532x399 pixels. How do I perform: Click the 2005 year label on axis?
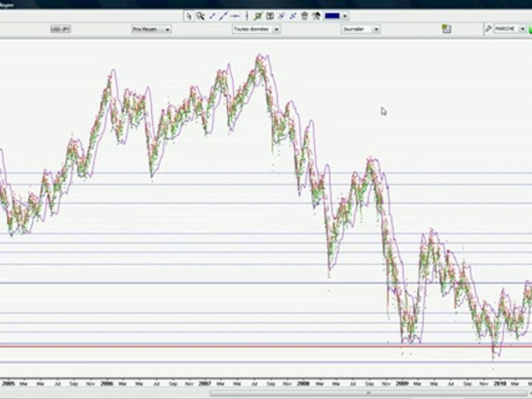(x=8, y=383)
